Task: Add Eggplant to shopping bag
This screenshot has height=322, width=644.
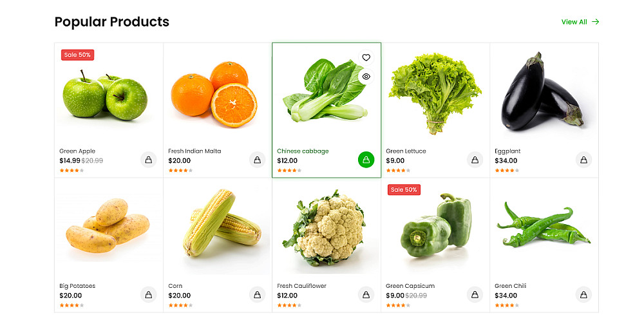Action: tap(583, 160)
